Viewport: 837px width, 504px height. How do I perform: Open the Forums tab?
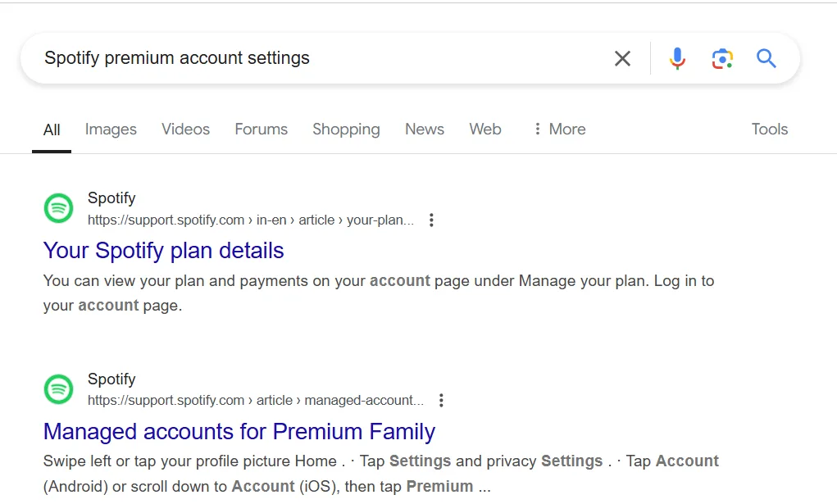coord(261,129)
